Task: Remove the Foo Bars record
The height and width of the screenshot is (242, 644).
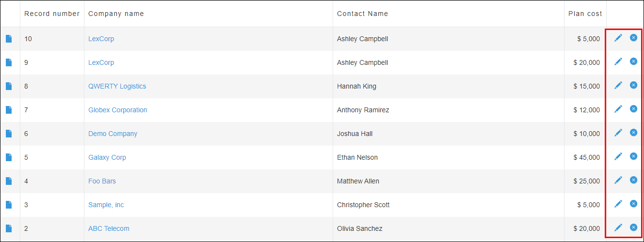Action: pyautogui.click(x=633, y=180)
